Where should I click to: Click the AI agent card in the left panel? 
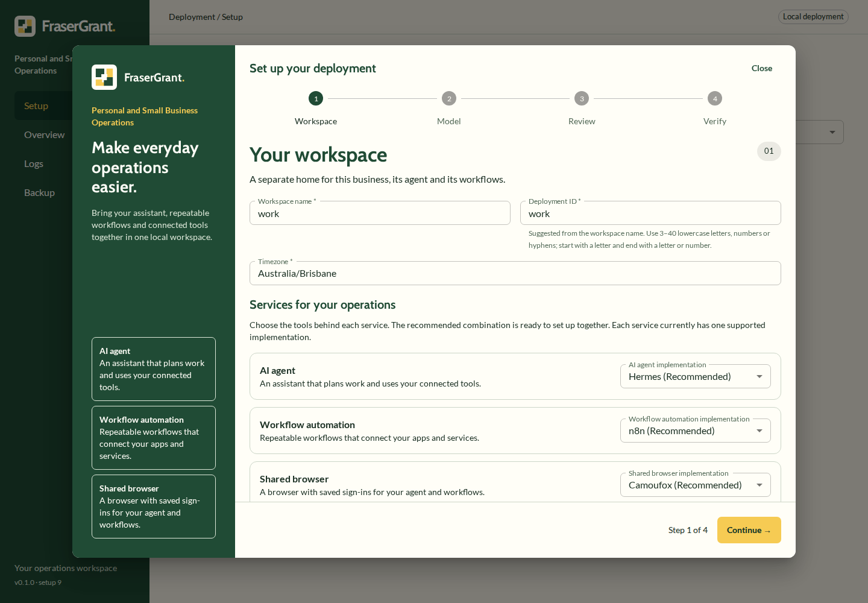(154, 369)
